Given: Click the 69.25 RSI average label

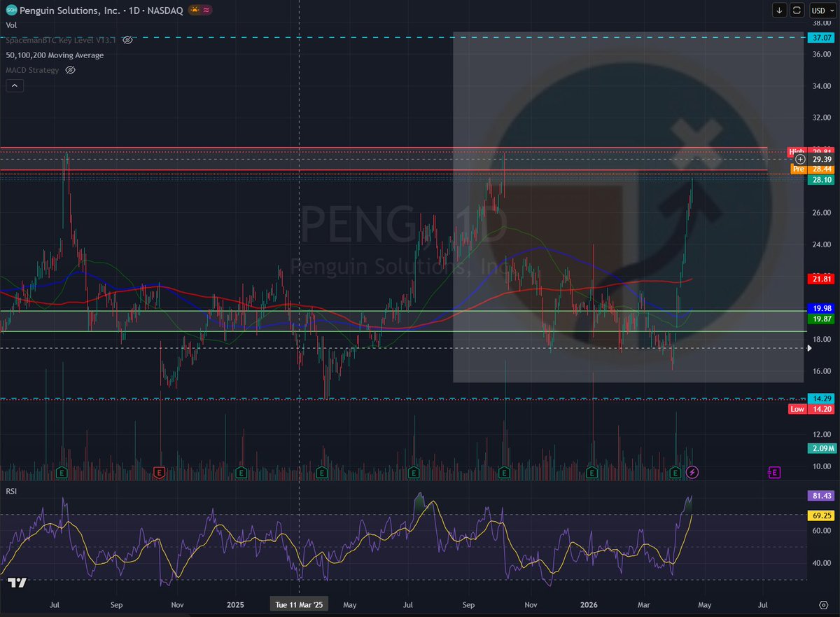Looking at the screenshot, I should click(x=820, y=515).
